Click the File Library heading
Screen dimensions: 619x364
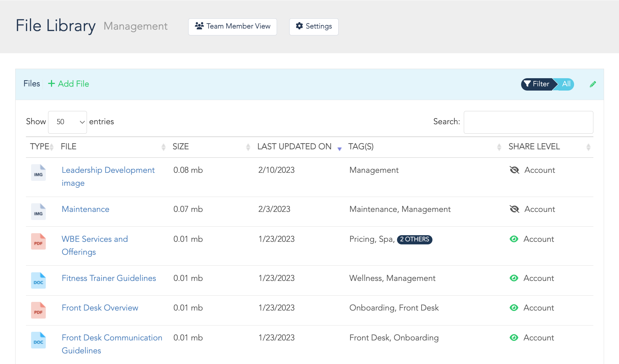56,26
